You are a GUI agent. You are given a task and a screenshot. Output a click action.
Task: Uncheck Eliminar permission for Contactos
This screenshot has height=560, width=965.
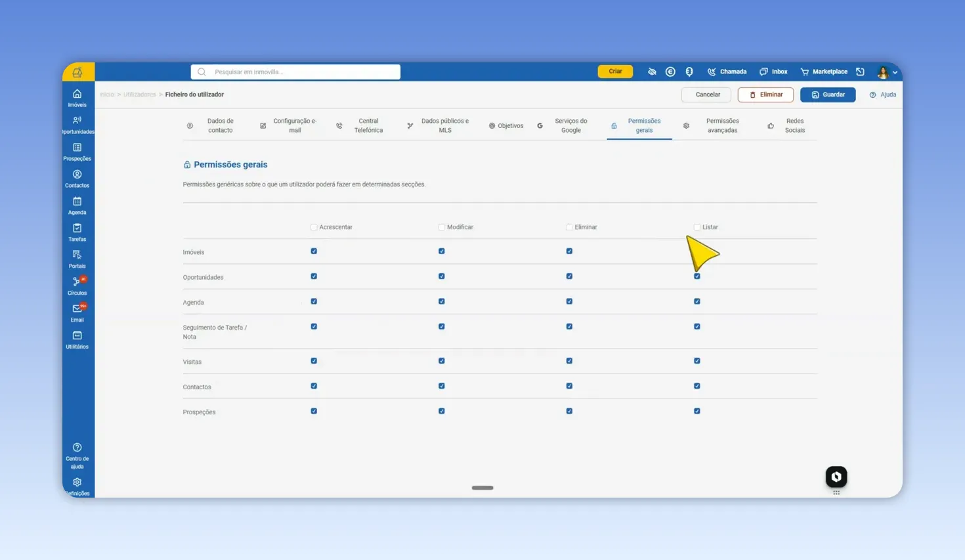(x=569, y=386)
